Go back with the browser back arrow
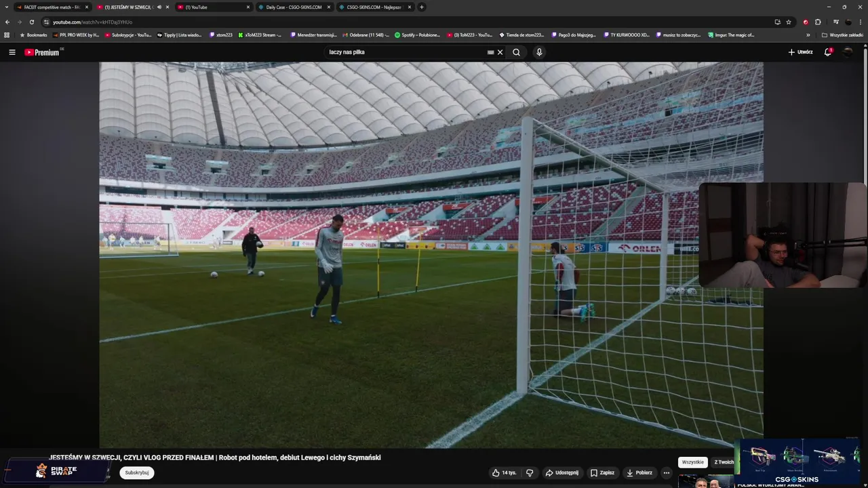The width and height of the screenshot is (868, 488). (x=7, y=22)
